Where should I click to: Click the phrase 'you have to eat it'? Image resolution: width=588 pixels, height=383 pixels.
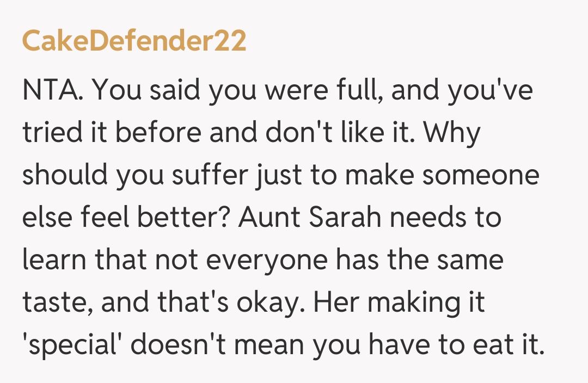point(427,344)
